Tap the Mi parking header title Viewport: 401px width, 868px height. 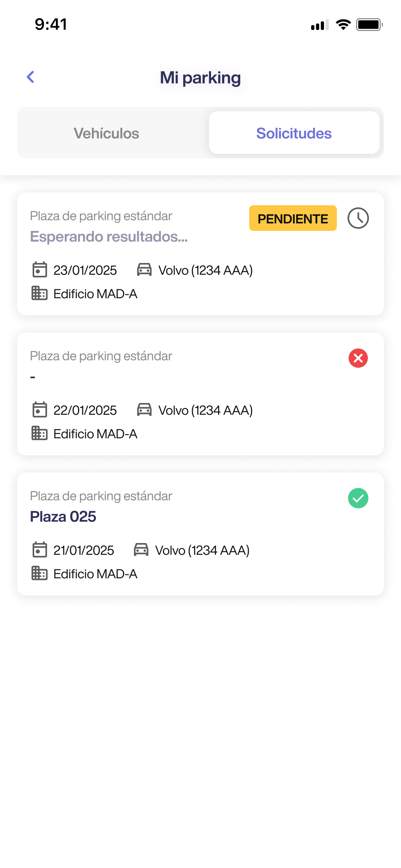(200, 78)
